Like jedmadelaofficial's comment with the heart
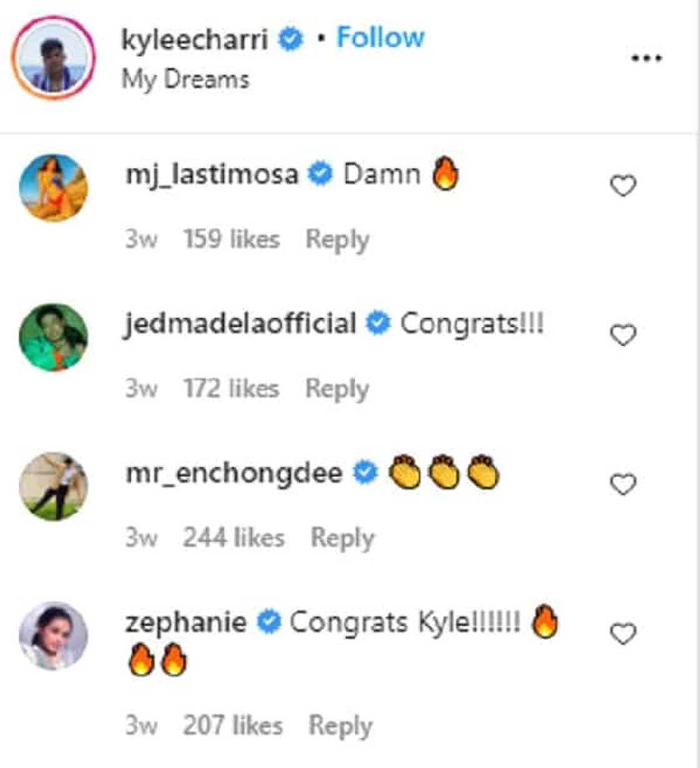Image resolution: width=700 pixels, height=768 pixels. pyautogui.click(x=622, y=335)
